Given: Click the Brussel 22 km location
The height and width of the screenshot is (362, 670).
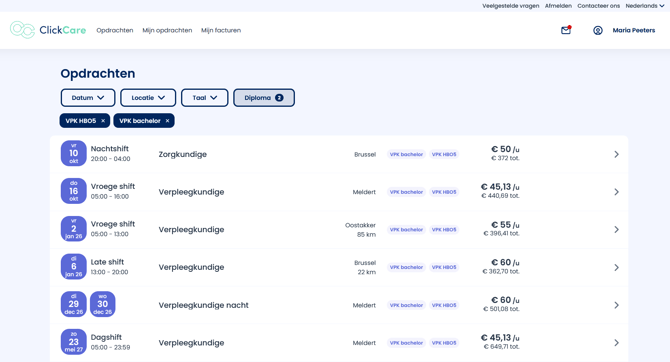Looking at the screenshot, I should click(x=365, y=267).
